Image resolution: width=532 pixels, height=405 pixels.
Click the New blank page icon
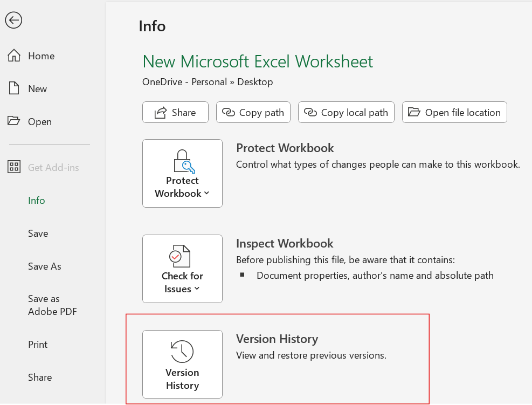point(14,89)
